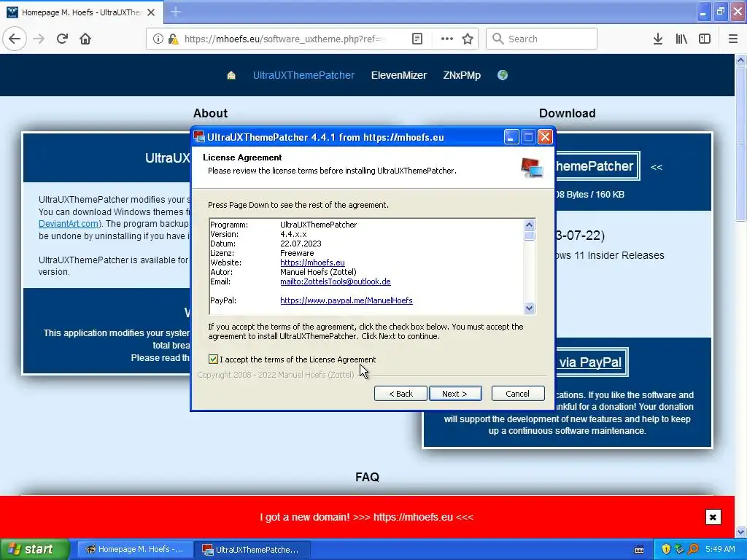Follow the DeviantArt.com link on page
This screenshot has height=560, width=747.
coord(69,224)
